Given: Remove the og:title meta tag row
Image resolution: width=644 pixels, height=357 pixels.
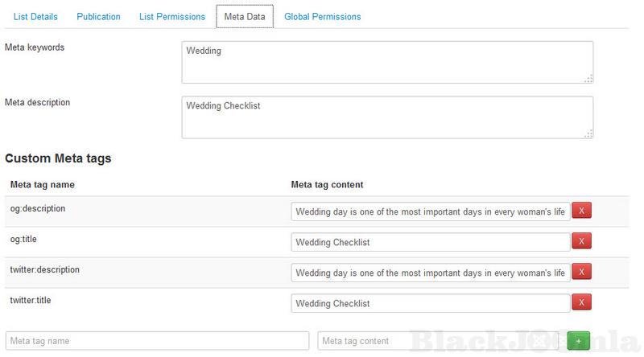Looking at the screenshot, I should tap(581, 242).
